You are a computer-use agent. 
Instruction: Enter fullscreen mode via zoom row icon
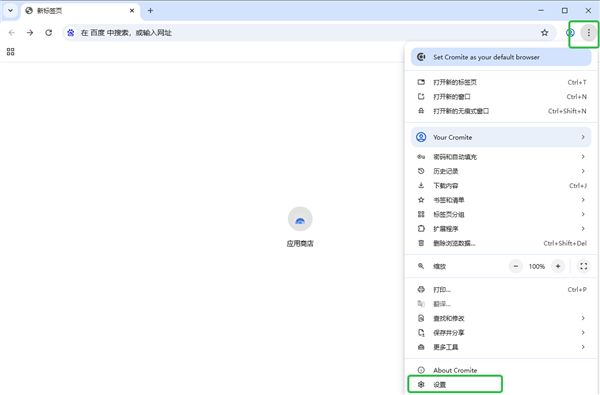coord(583,266)
